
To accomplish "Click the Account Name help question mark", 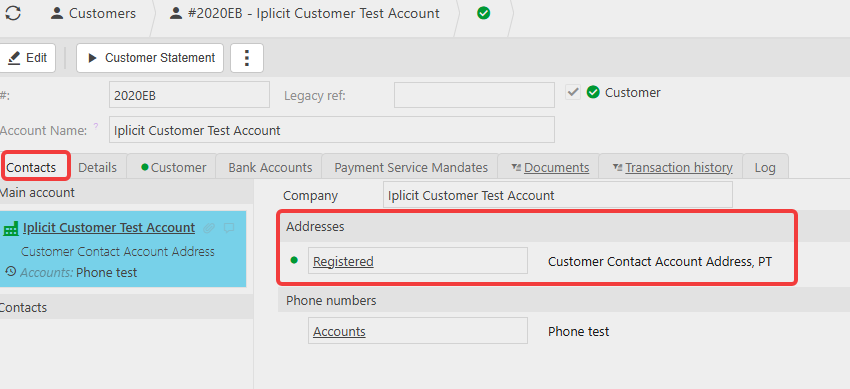I will [x=96, y=126].
